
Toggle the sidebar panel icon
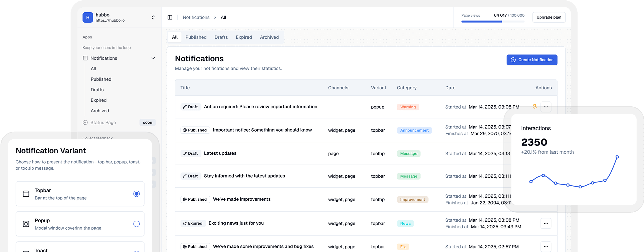click(x=170, y=17)
